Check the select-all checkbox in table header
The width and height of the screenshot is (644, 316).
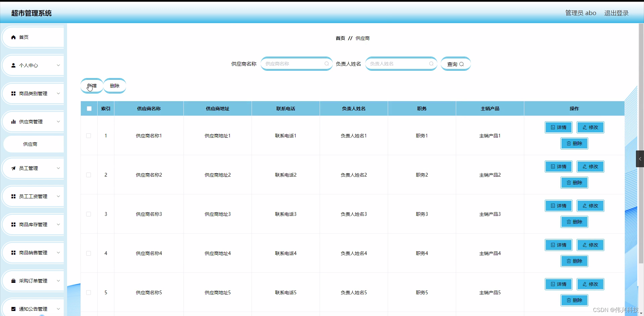pos(89,109)
